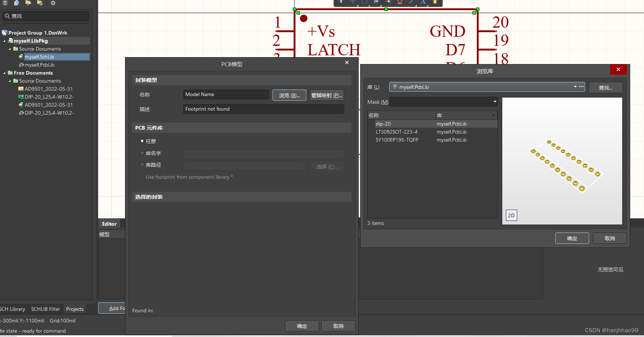644x337 pixels.
Task: Click the orange IEEE symbol icon in toolbar
Action: (x=399, y=2)
